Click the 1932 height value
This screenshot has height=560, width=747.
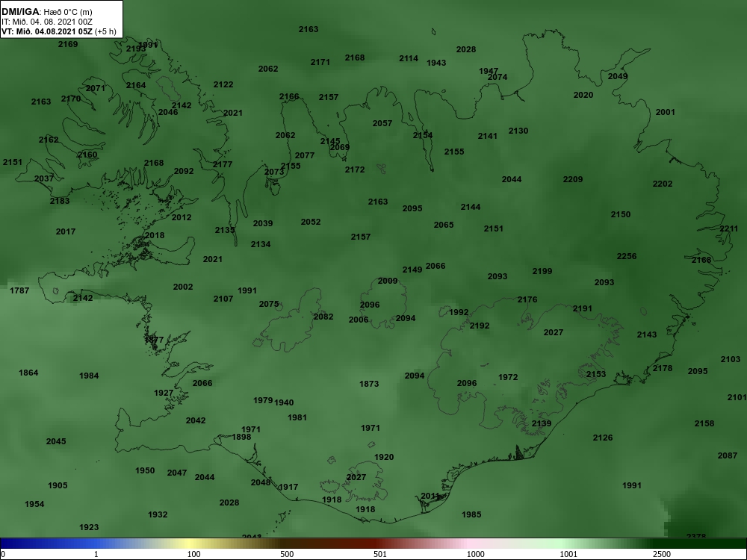click(158, 514)
